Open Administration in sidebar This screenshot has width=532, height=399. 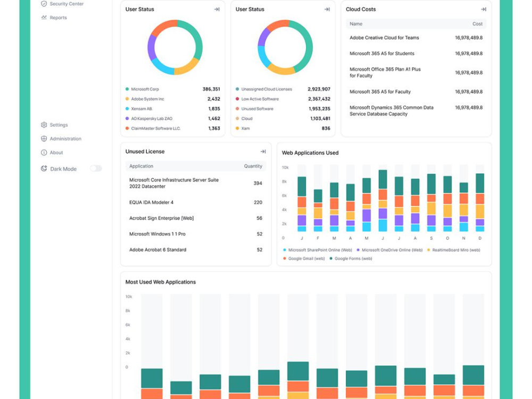point(61,138)
